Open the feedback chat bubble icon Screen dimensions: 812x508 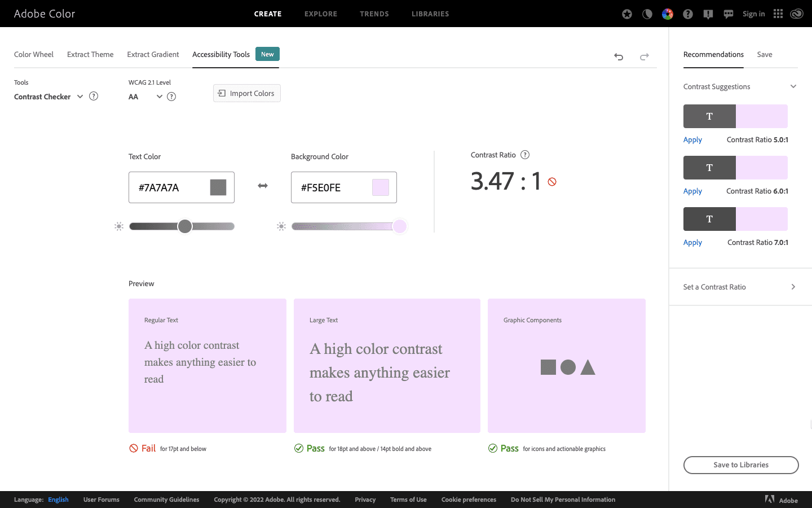[x=729, y=15]
